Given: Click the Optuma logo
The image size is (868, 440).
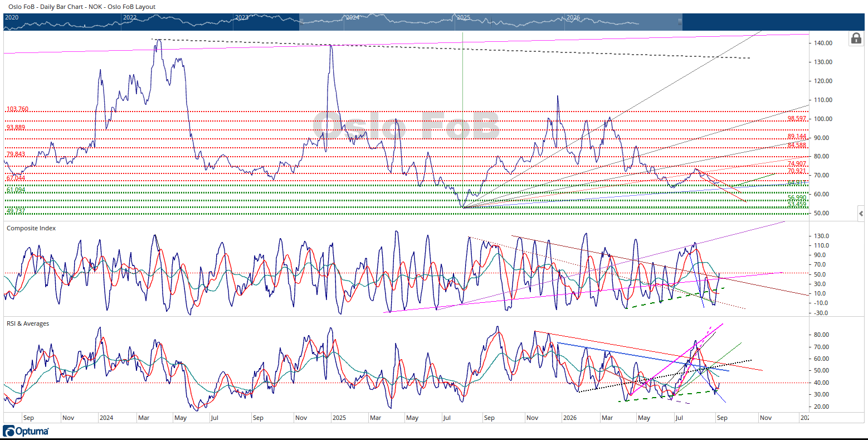Looking at the screenshot, I should click(26, 431).
